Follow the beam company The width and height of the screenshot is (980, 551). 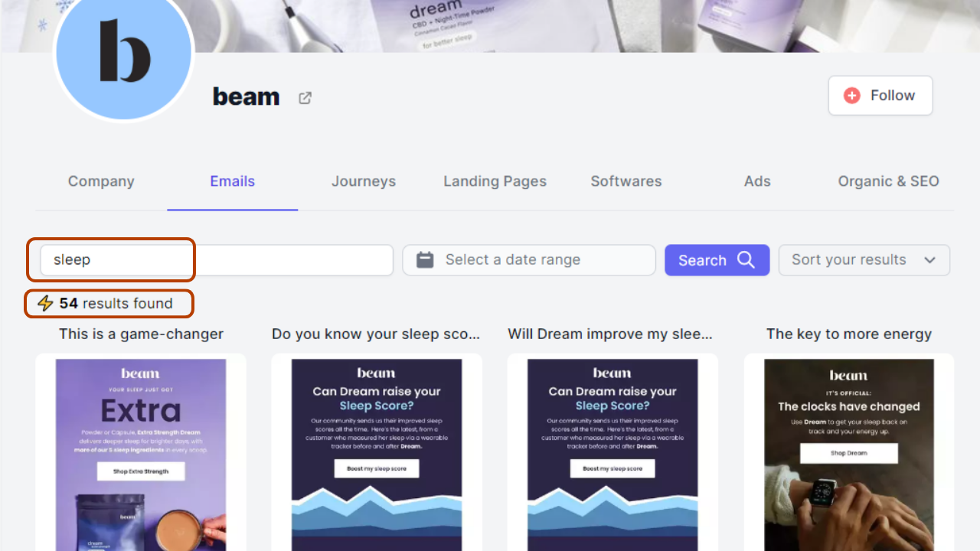click(880, 96)
